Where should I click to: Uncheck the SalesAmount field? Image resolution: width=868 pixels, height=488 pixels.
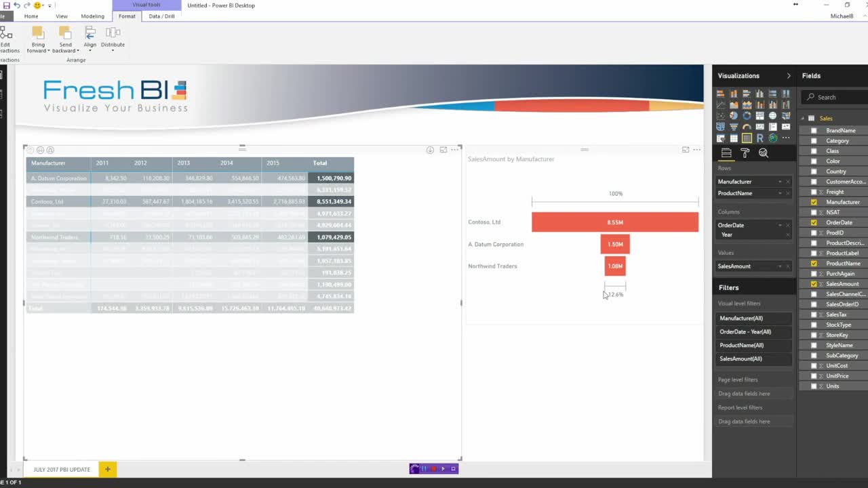tap(813, 283)
